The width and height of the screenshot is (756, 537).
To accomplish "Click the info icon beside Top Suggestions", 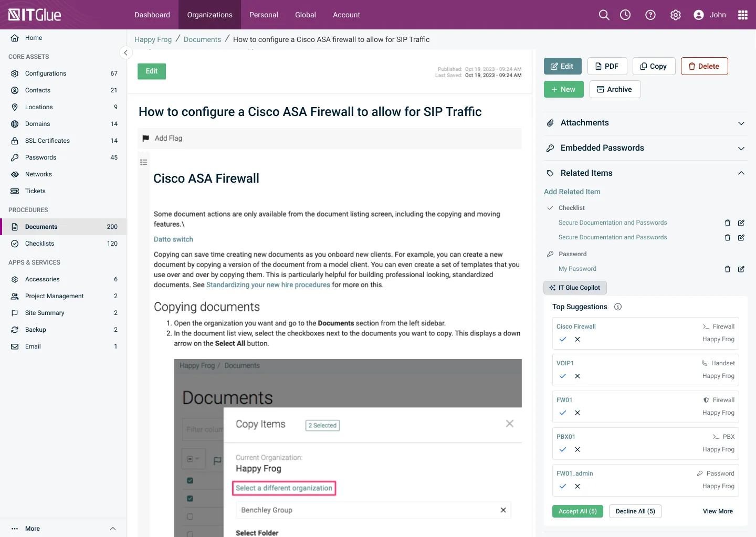I will coord(618,307).
